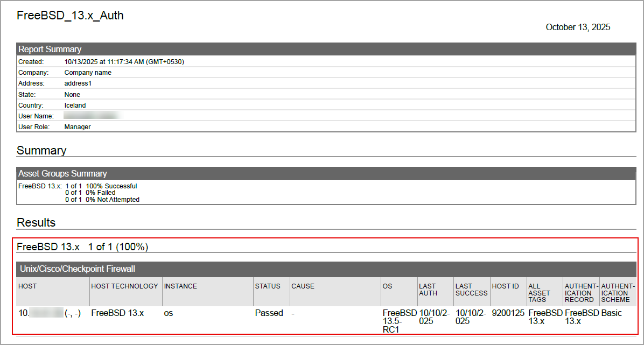Image resolution: width=644 pixels, height=345 pixels.
Task: Select the Last Auth date cell
Action: [435, 317]
